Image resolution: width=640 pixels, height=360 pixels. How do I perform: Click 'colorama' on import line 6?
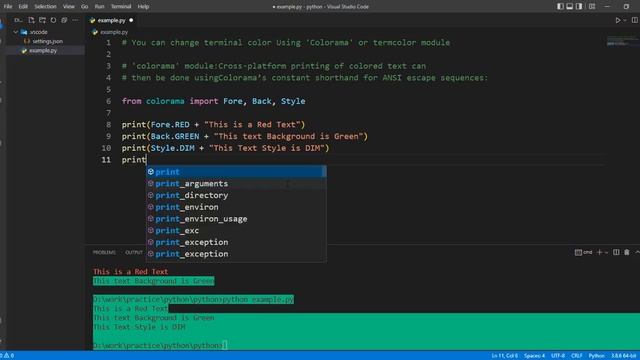165,101
